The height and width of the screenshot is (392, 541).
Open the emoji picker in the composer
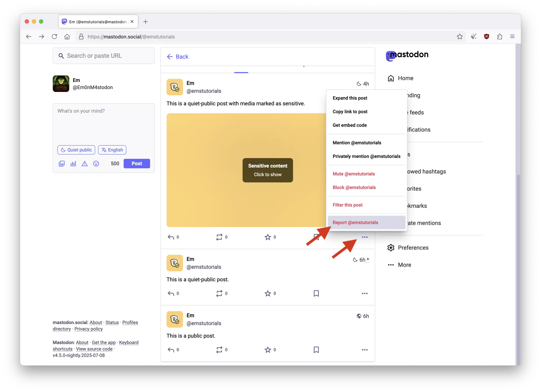(96, 163)
